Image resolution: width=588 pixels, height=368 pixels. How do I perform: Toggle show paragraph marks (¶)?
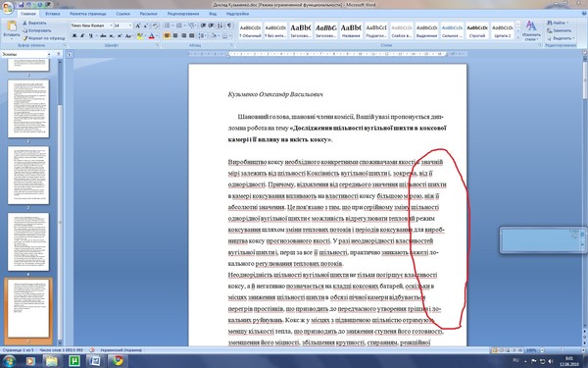point(229,26)
